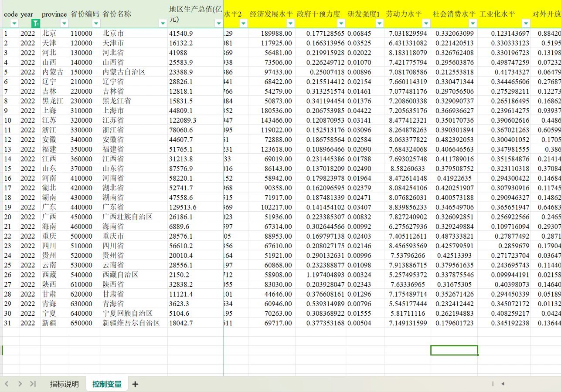Open the province column filter dropdown
Image resolution: width=561 pixels, height=392 pixels.
point(64,24)
